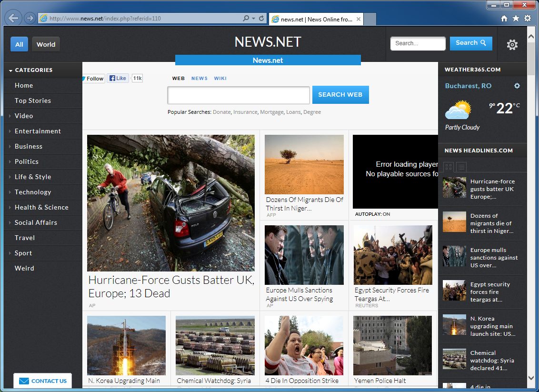Go back using browser back arrow
The image size is (539, 392).
[13, 18]
